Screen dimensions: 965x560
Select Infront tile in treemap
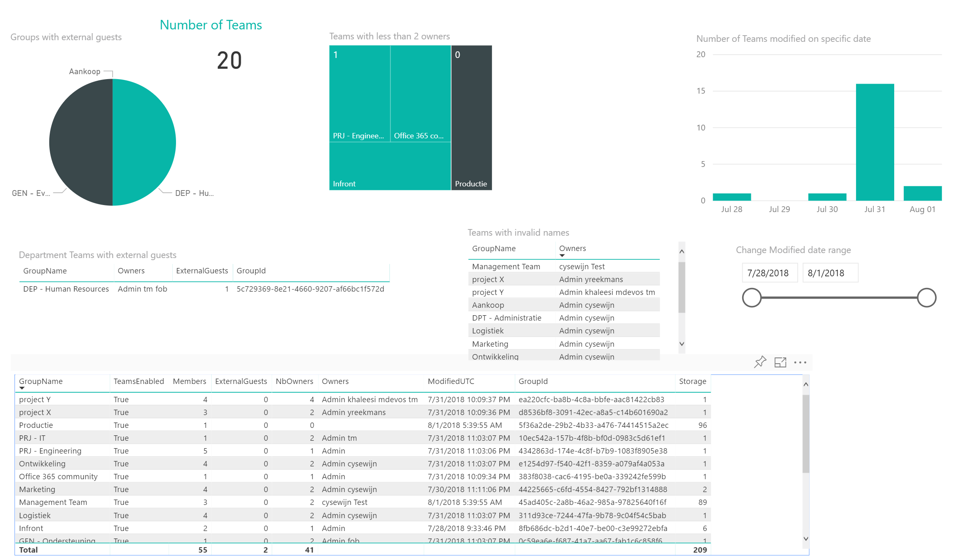click(389, 166)
